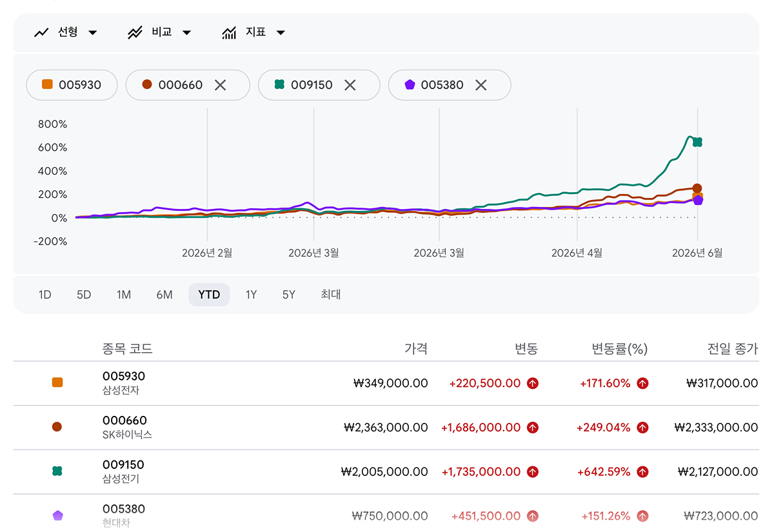Viewport: 774px width, 532px height.
Task: Click up-arrow icon beside +451,500.00
Action: (533, 516)
